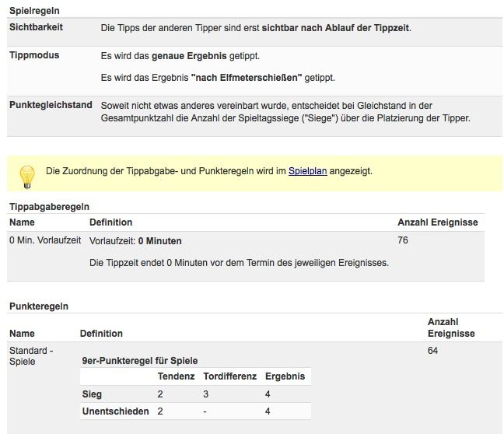The width and height of the screenshot is (504, 434).
Task: Click Tippabgaberegeln 'Name' column header
Action: coord(22,222)
